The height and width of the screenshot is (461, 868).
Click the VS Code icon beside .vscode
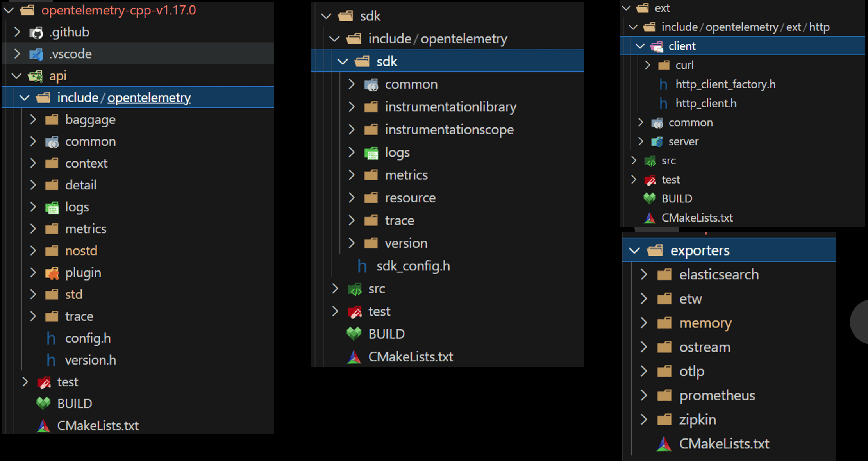pos(36,54)
